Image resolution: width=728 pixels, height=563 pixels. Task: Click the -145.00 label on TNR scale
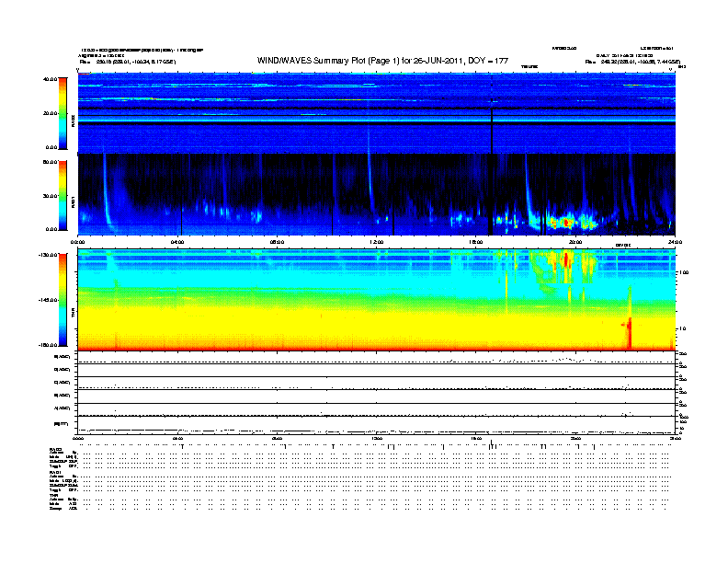click(x=49, y=300)
